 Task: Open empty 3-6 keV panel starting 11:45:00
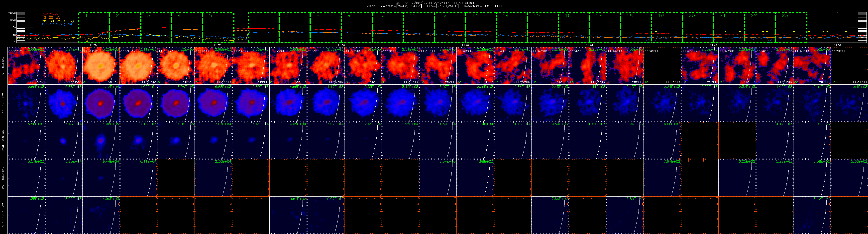click(662, 66)
